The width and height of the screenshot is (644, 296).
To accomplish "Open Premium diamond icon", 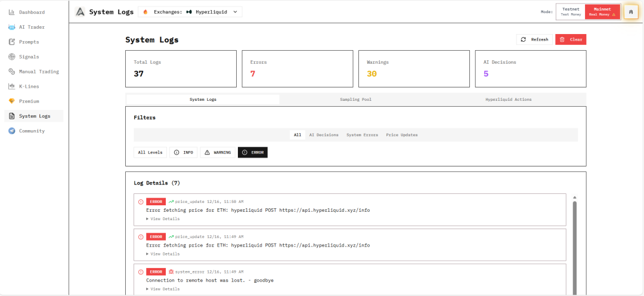I will pyautogui.click(x=12, y=101).
